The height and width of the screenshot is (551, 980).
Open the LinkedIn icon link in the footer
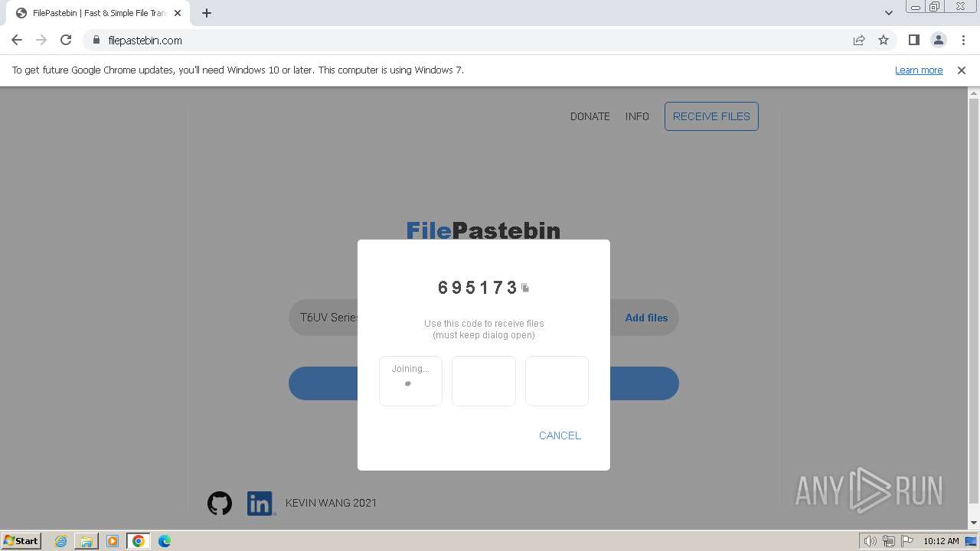261,503
